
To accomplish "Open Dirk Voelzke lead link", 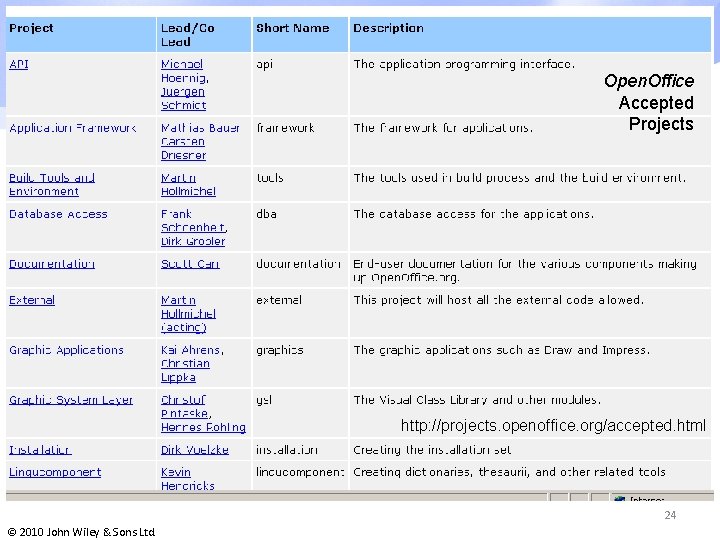I will tap(195, 450).
